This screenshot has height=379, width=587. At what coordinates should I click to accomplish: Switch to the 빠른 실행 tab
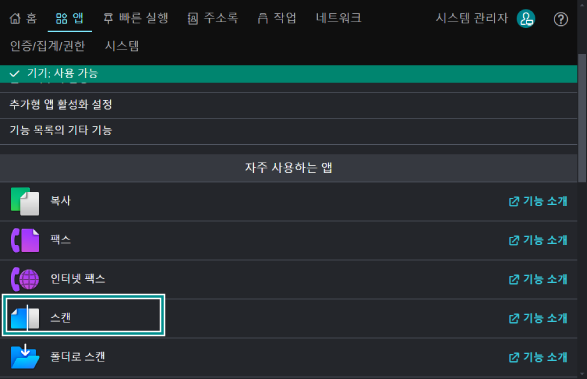(136, 18)
